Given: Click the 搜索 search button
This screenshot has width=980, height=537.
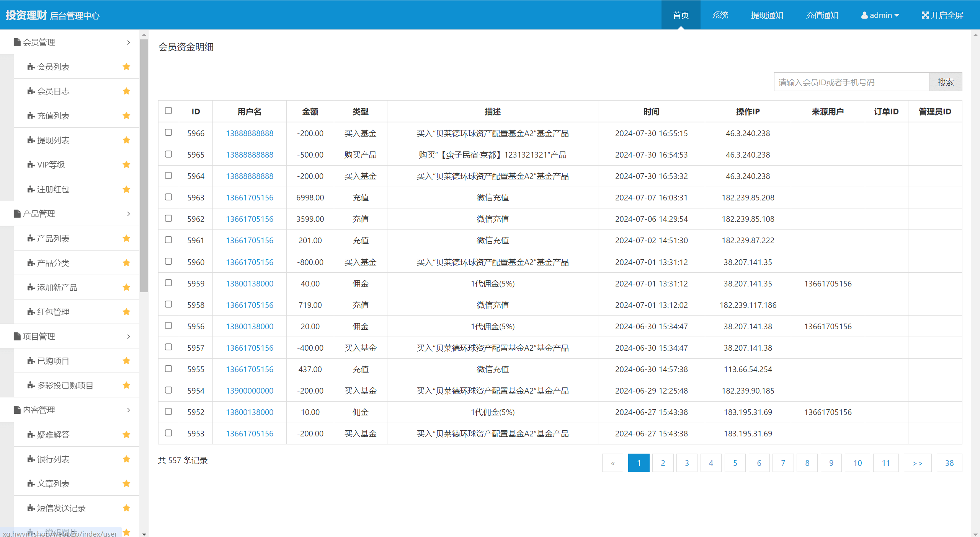Looking at the screenshot, I should coord(945,82).
